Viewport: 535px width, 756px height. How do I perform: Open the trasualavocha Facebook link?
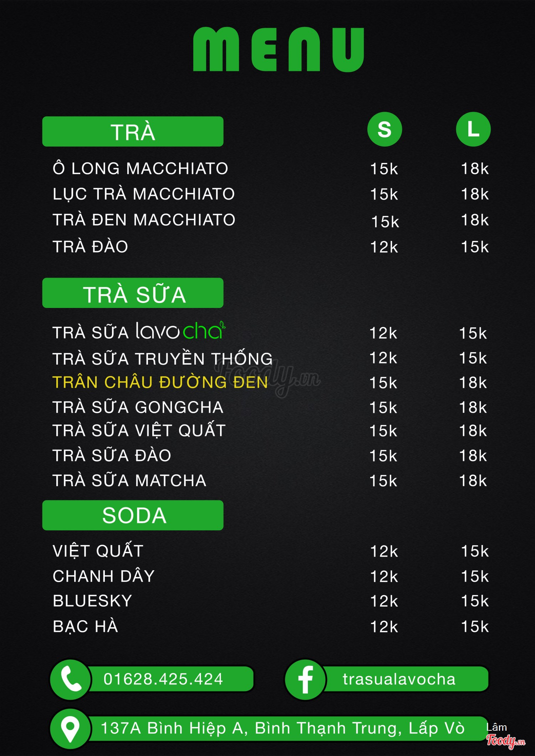pos(399,679)
